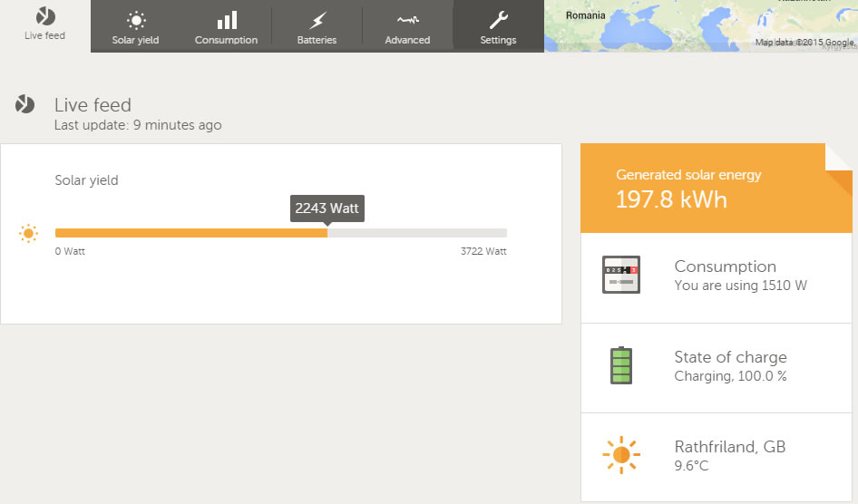Select the Consumption bar chart icon
The image size is (858, 504).
click(226, 20)
